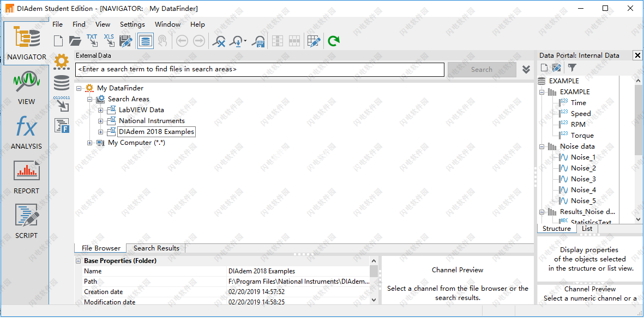This screenshot has height=318, width=644.
Task: Click the XLS import toolbar icon
Action: pos(109,41)
